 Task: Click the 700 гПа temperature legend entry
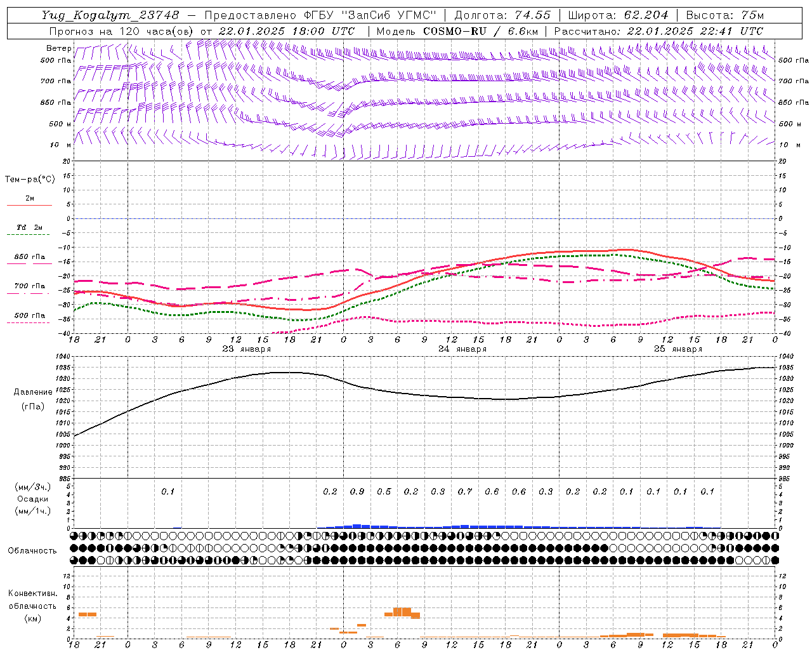click(x=30, y=286)
